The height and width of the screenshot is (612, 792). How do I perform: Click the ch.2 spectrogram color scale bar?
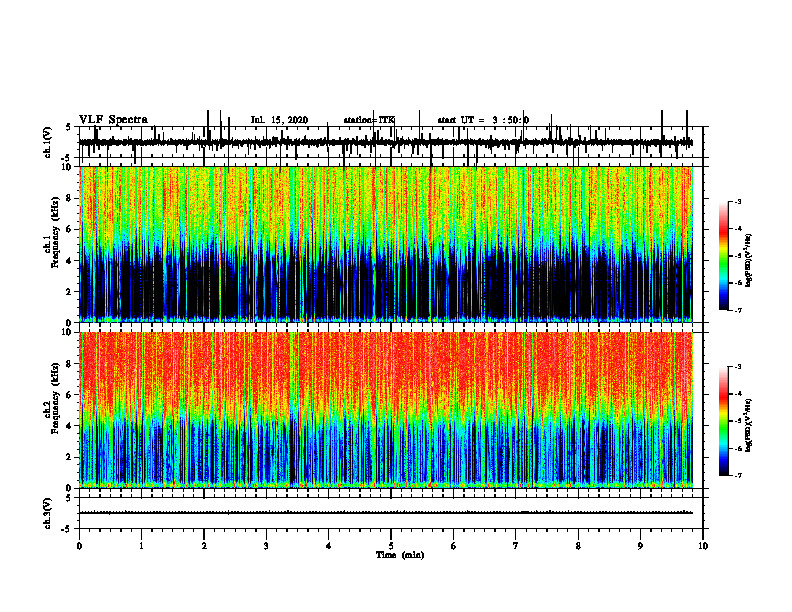pos(723,421)
